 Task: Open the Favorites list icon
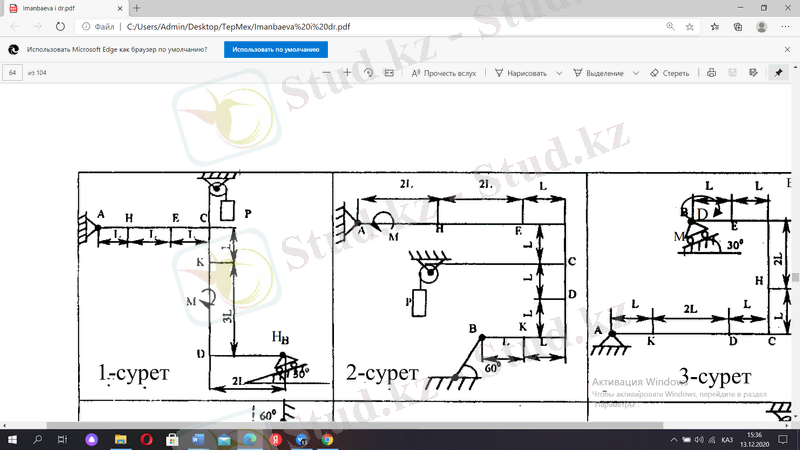pos(715,27)
